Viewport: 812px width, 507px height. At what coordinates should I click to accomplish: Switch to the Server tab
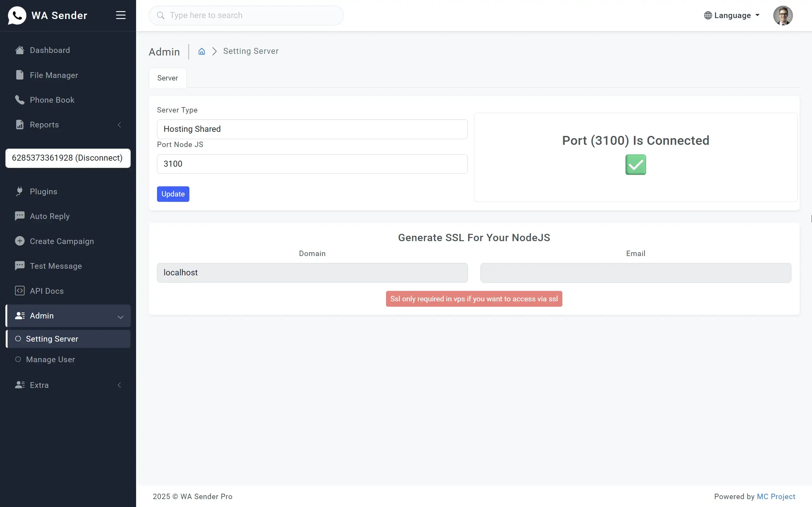(x=167, y=78)
